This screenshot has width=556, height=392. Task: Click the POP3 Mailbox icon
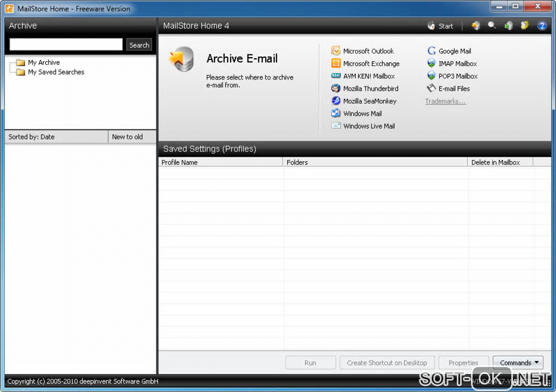[431, 76]
